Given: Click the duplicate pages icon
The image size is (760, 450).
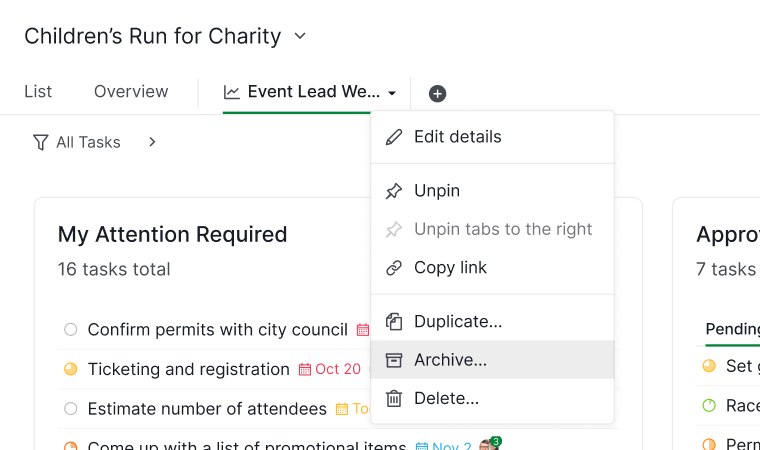Looking at the screenshot, I should (394, 321).
